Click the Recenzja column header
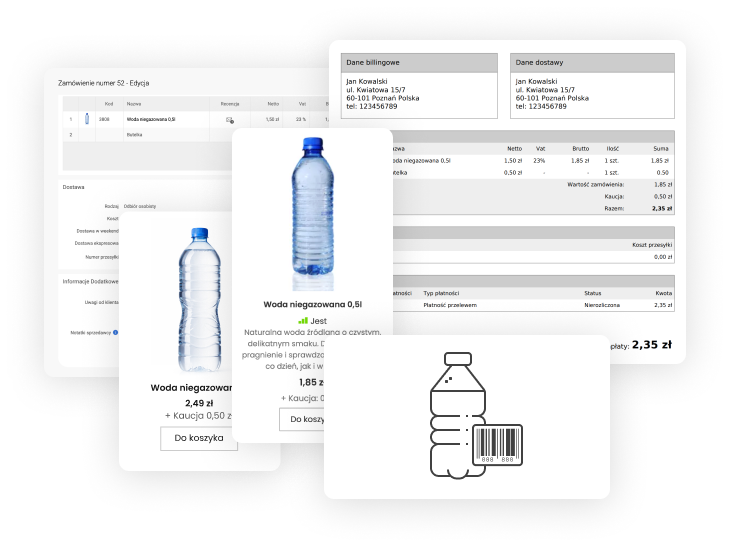This screenshot has width=730, height=547. tap(230, 104)
